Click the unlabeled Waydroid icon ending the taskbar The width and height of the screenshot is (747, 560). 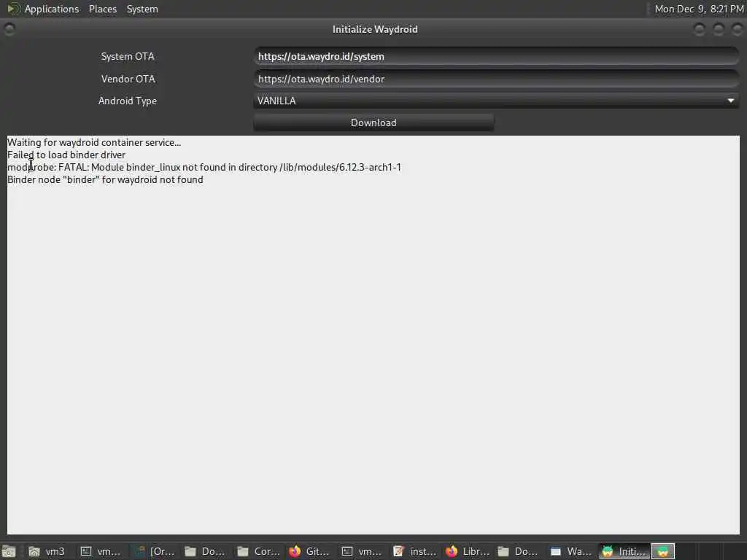click(662, 551)
